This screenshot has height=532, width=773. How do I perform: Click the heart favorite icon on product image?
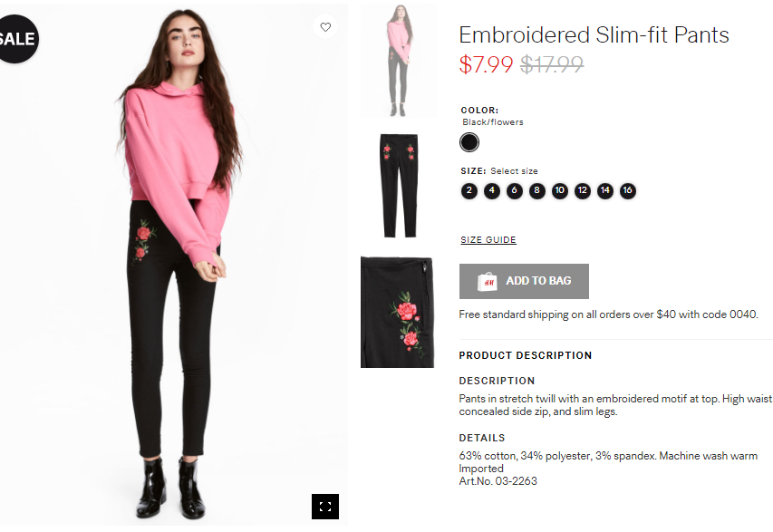(325, 27)
